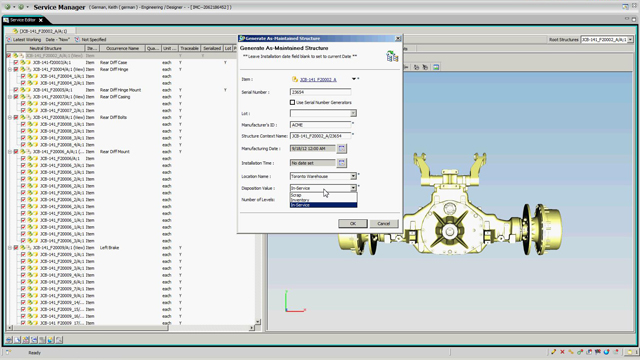The height and width of the screenshot is (360, 640).
Task: Click the Latest Working revision rule icon
Action: tap(9, 40)
